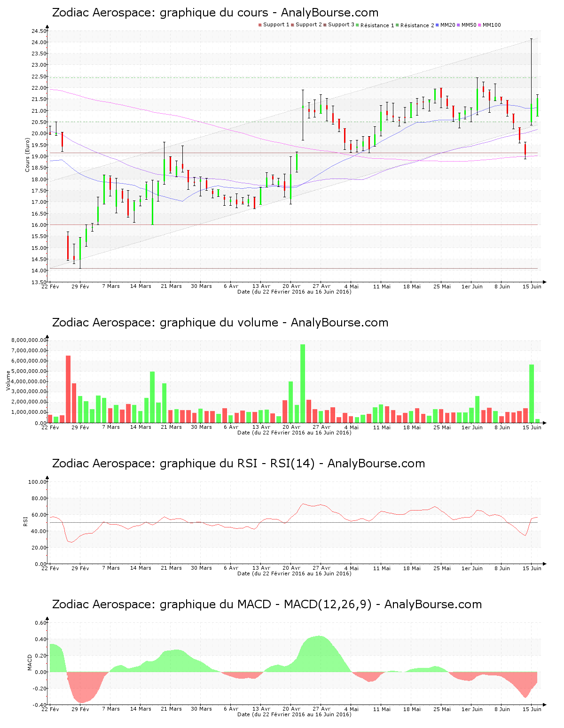Image resolution: width=564 pixels, height=728 pixels.
Task: Click the green volume bar at 15 Juin
Action: [x=532, y=394]
